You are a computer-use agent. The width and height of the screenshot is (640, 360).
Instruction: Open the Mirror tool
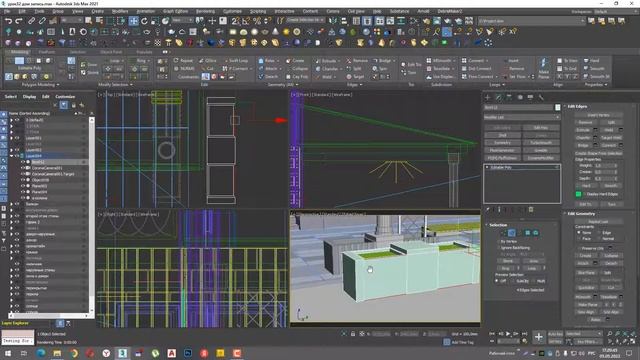tap(333, 20)
